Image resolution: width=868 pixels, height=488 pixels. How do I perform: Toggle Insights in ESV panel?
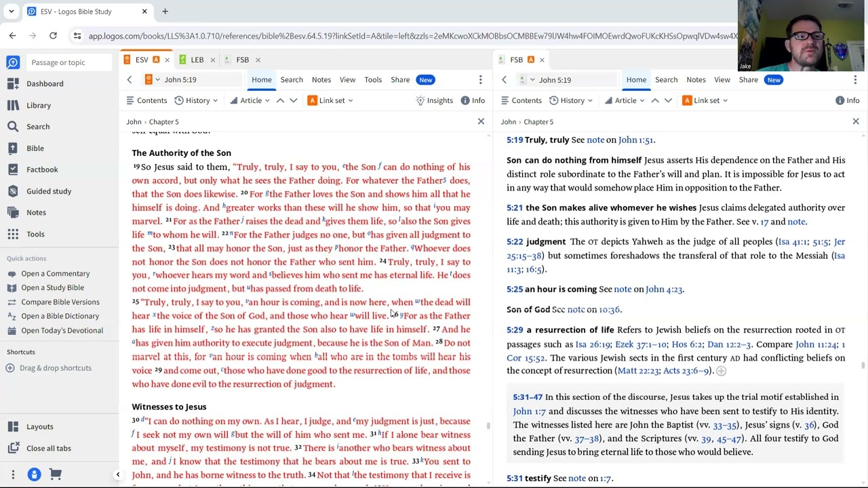pyautogui.click(x=435, y=100)
